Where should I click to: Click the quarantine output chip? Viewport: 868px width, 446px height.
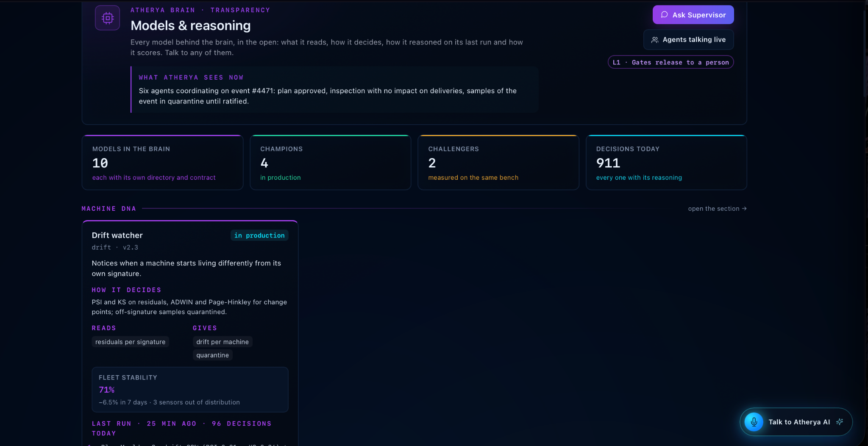point(212,355)
